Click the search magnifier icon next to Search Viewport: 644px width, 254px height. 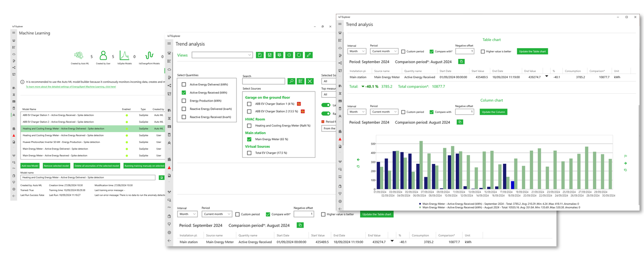291,81
